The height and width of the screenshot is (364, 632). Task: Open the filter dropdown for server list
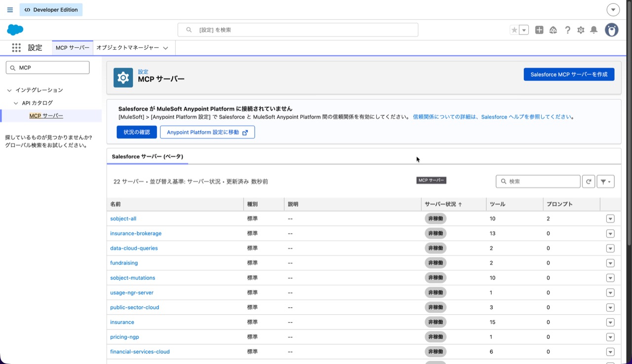pos(605,182)
